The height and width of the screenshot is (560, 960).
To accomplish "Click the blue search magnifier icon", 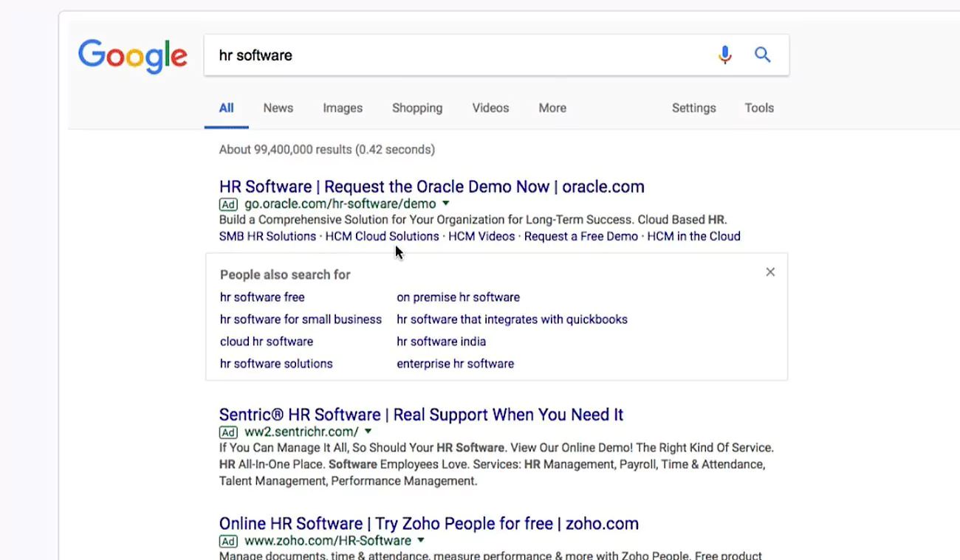I will [x=762, y=55].
